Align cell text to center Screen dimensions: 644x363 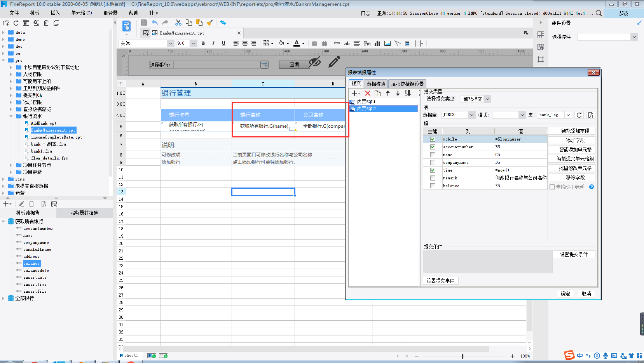[x=245, y=43]
